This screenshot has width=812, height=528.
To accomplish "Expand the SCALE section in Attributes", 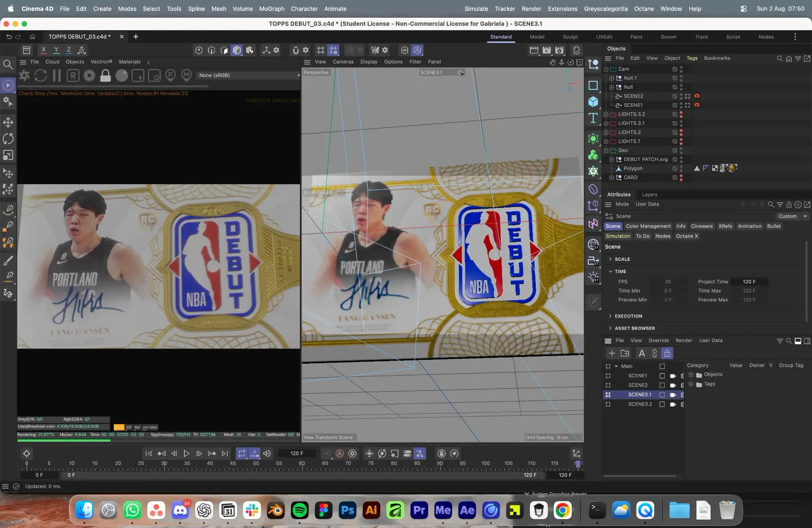I will pyautogui.click(x=610, y=259).
